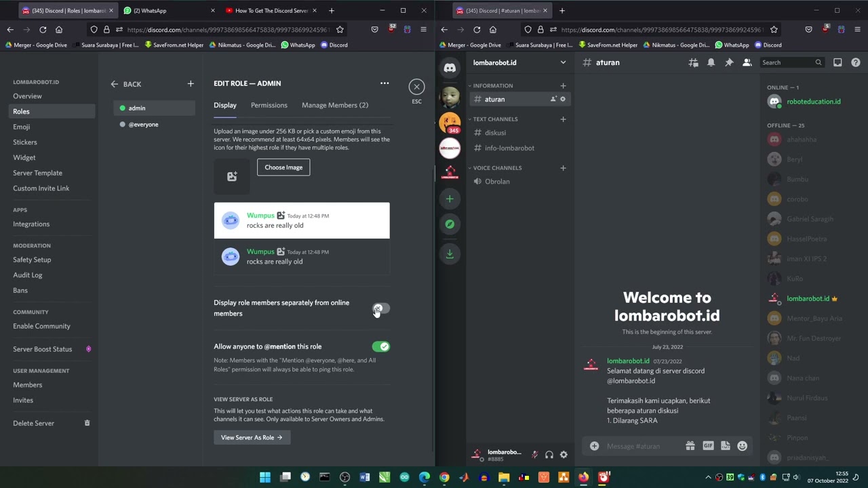Click search magnifier icon in Discord header
The height and width of the screenshot is (488, 868).
(818, 62)
